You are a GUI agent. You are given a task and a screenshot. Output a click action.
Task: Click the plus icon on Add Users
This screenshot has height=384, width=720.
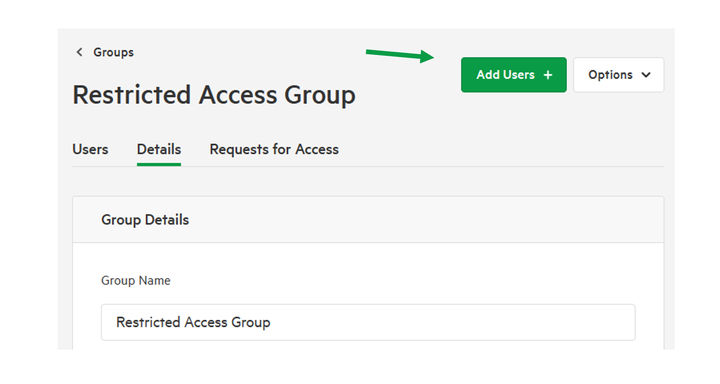tap(548, 75)
